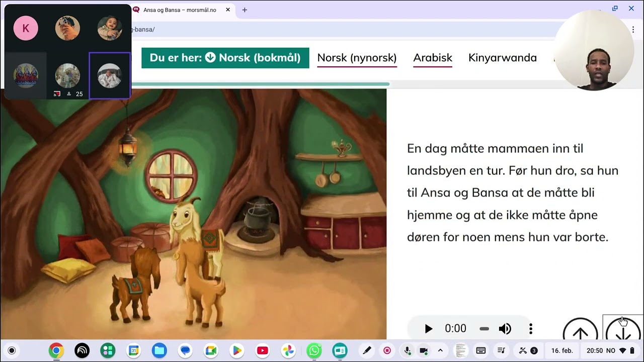Restore the browser window size
The width and height of the screenshot is (644, 362).
[615, 9]
